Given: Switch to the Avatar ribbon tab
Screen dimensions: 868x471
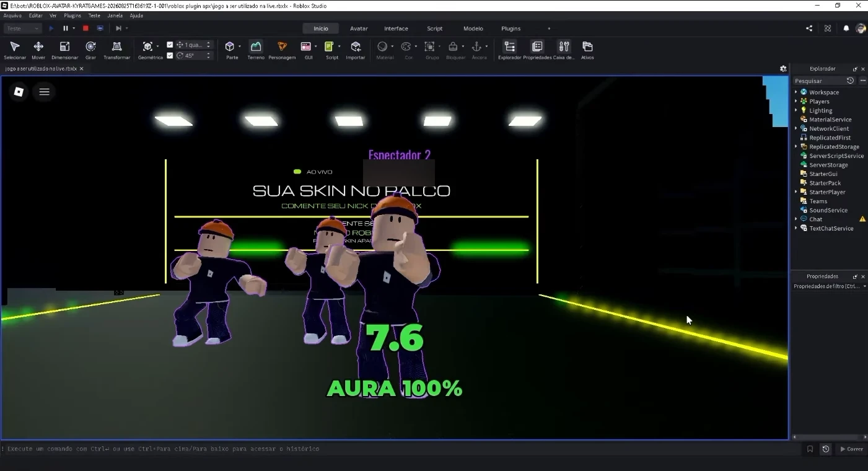Looking at the screenshot, I should coord(359,29).
